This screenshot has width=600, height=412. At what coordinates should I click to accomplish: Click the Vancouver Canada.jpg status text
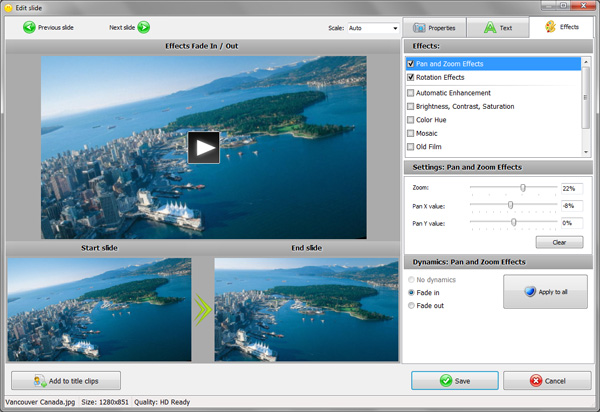(x=40, y=402)
